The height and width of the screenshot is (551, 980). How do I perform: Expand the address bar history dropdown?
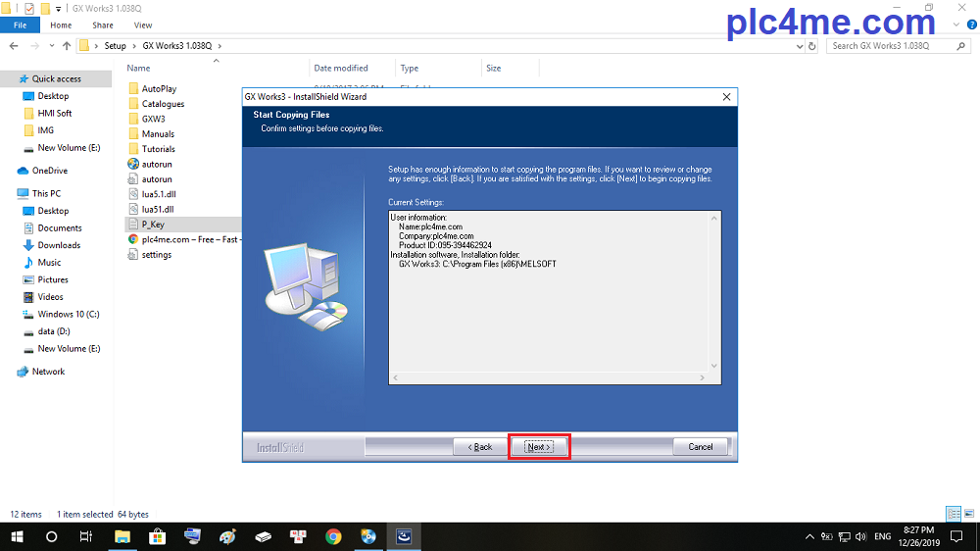click(799, 46)
